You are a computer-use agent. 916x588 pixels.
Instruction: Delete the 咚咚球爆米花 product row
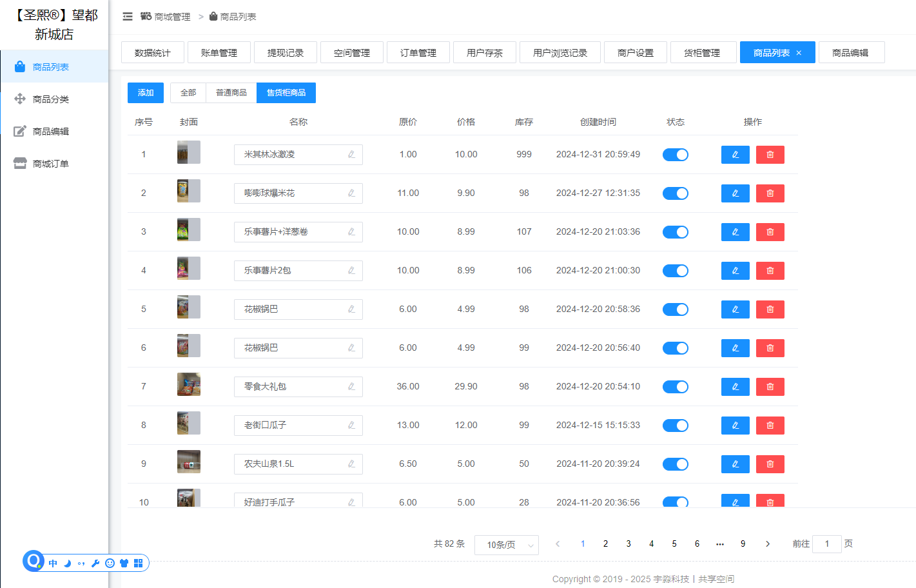tap(770, 193)
